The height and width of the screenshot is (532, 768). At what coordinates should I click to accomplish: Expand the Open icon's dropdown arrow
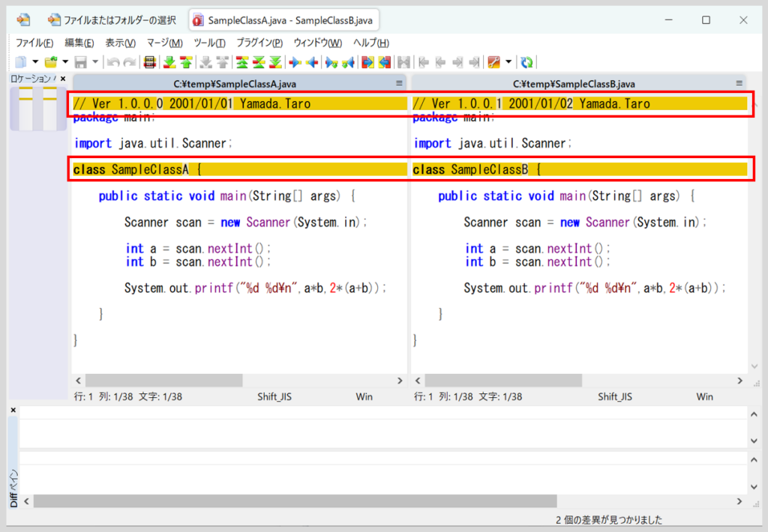coord(65,62)
